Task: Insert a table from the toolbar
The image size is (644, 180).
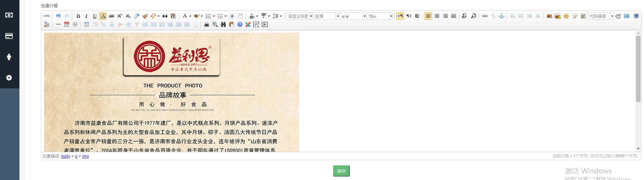Action: pyautogui.click(x=86, y=24)
